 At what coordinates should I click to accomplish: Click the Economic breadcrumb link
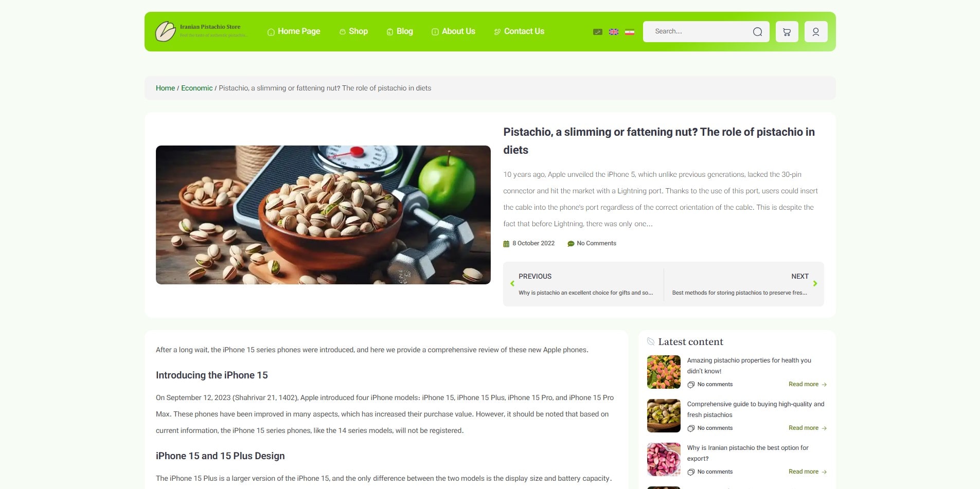[x=197, y=88]
